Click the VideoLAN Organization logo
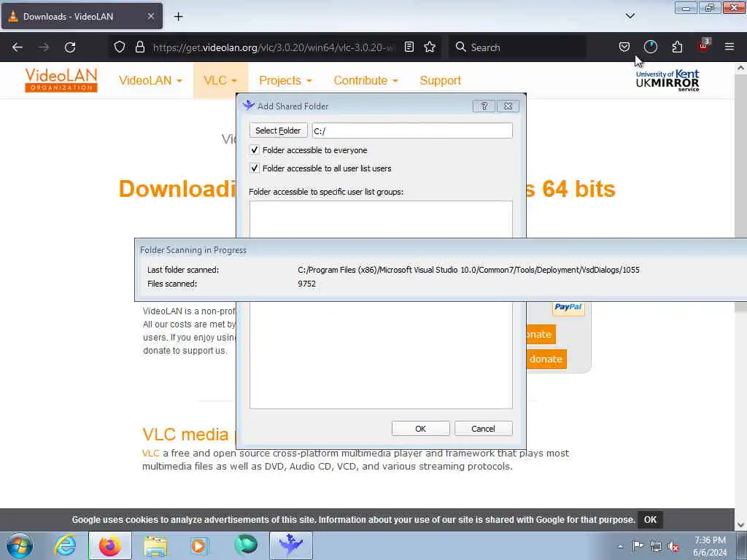Viewport: 747px width, 560px height. [61, 80]
